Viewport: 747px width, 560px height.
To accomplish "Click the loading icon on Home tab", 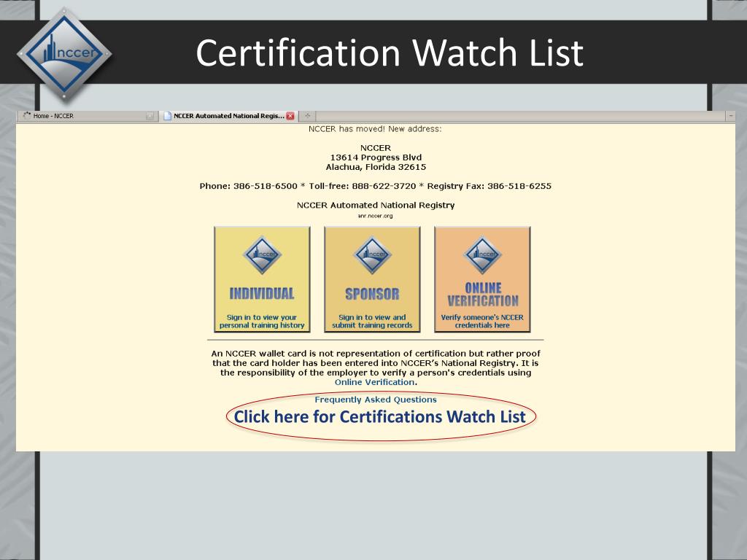I will click(27, 115).
